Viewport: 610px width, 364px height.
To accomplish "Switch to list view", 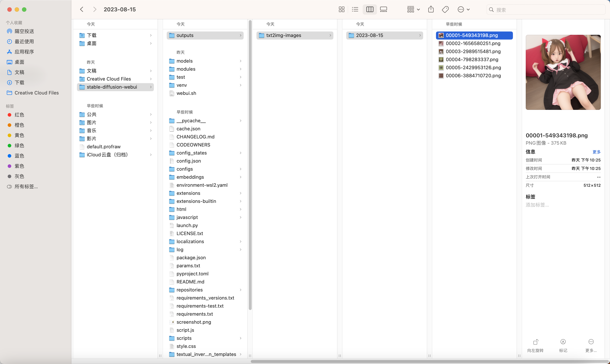I will click(x=355, y=10).
